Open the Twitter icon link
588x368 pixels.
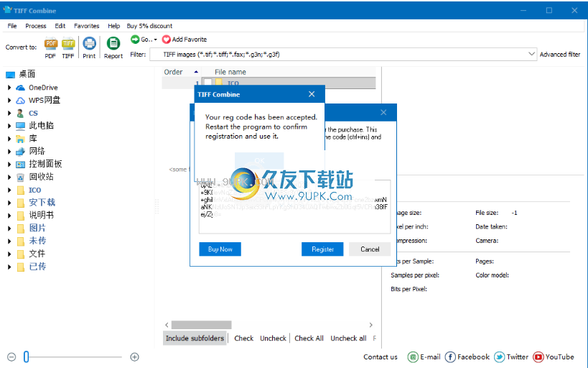tap(499, 356)
